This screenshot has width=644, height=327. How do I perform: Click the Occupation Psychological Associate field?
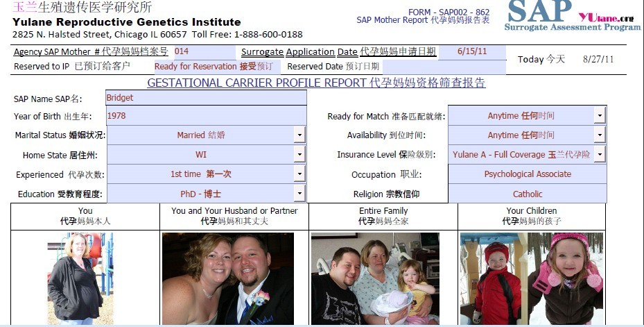[x=528, y=174]
